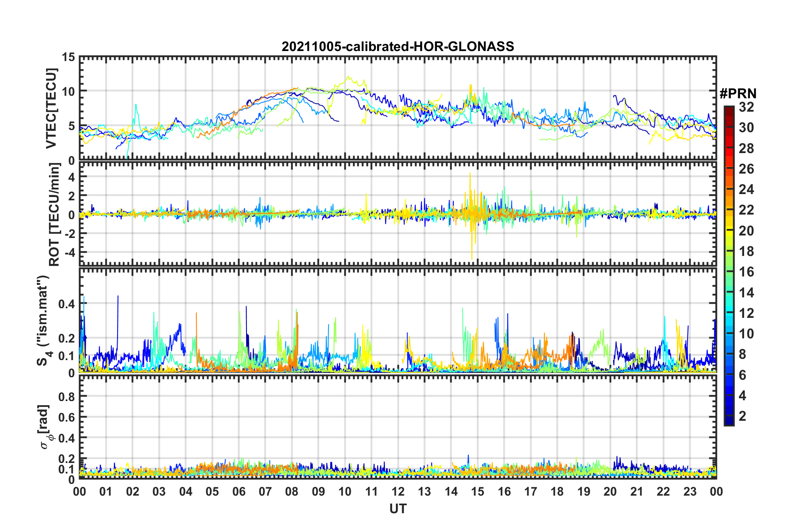This screenshot has height=532, width=796.
Task: Click the 12 tick on UT axis
Action: (398, 491)
